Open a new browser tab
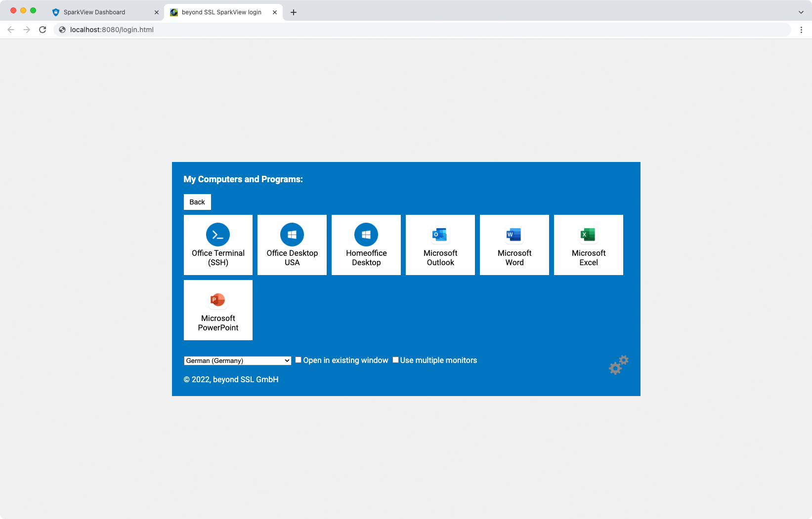Viewport: 812px width, 519px height. coord(294,12)
